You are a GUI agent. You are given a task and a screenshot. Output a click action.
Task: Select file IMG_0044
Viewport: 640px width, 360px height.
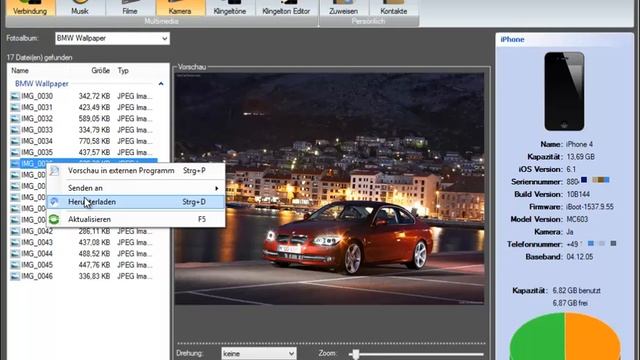click(37, 254)
